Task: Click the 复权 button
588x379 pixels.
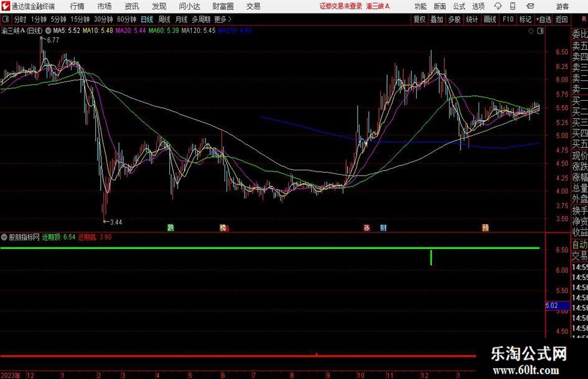Action: 419,19
